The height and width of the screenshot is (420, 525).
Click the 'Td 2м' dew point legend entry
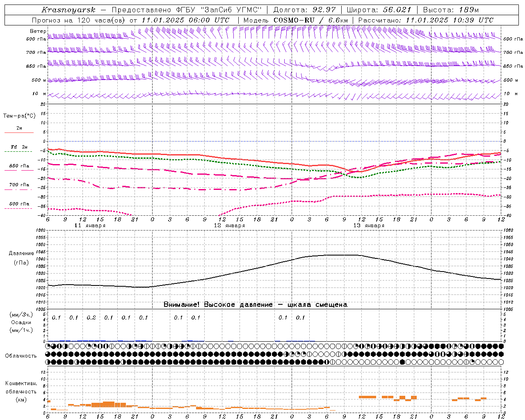[19, 148]
